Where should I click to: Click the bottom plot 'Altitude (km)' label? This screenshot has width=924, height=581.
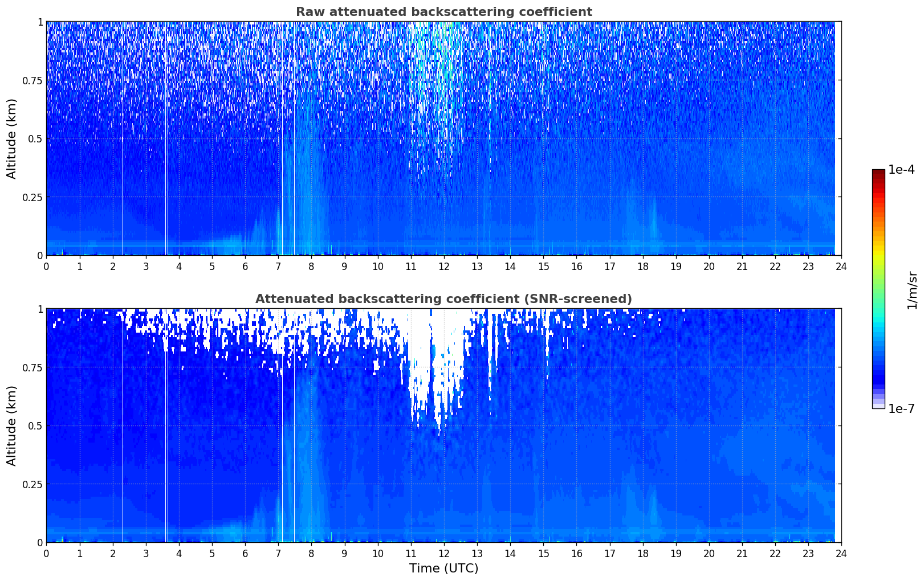click(12, 425)
